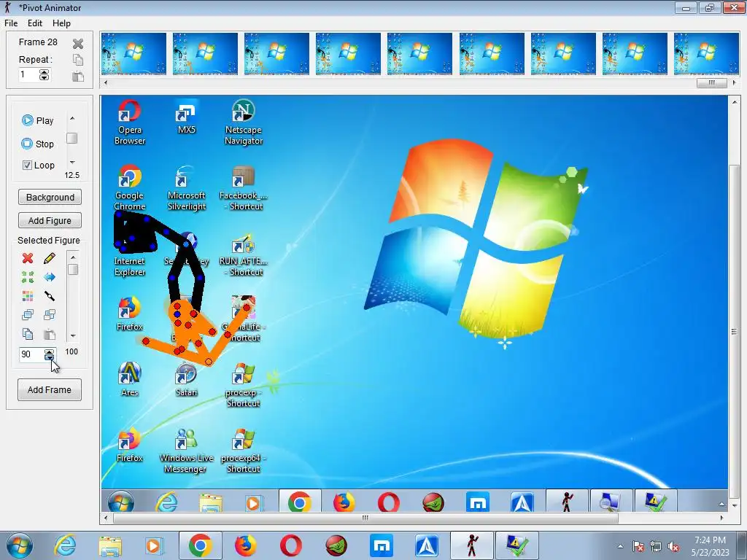Click the Background button
This screenshot has width=747, height=560.
[50, 197]
